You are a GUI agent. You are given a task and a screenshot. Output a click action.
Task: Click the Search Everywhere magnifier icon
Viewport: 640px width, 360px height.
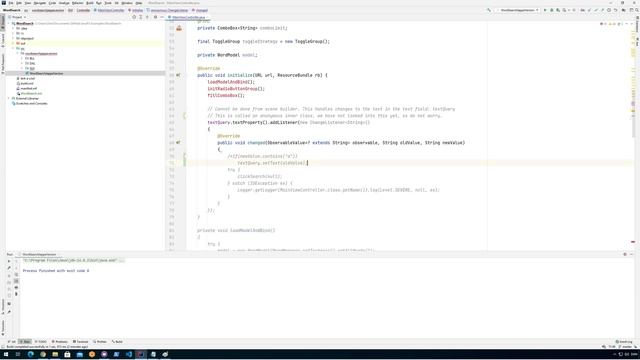[637, 10]
